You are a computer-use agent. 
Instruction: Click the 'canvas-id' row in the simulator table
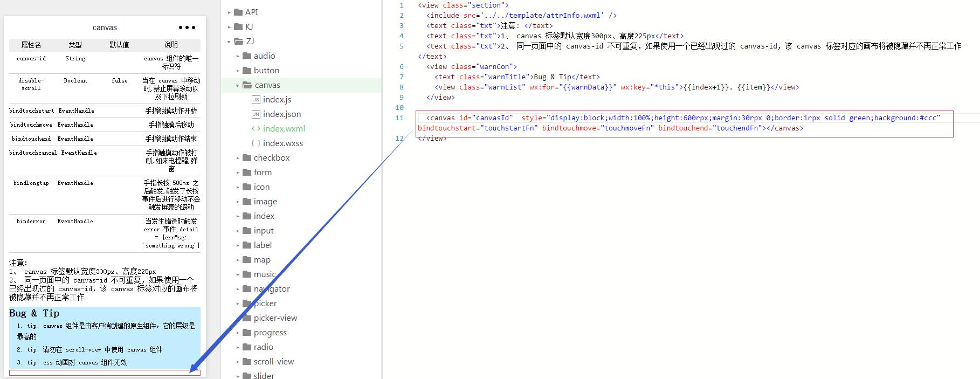point(105,63)
